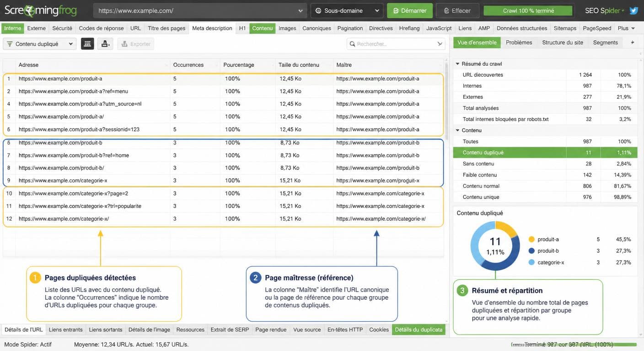This screenshot has height=351, width=644.
Task: Collapse the Résumé du crawl section
Action: coord(457,64)
